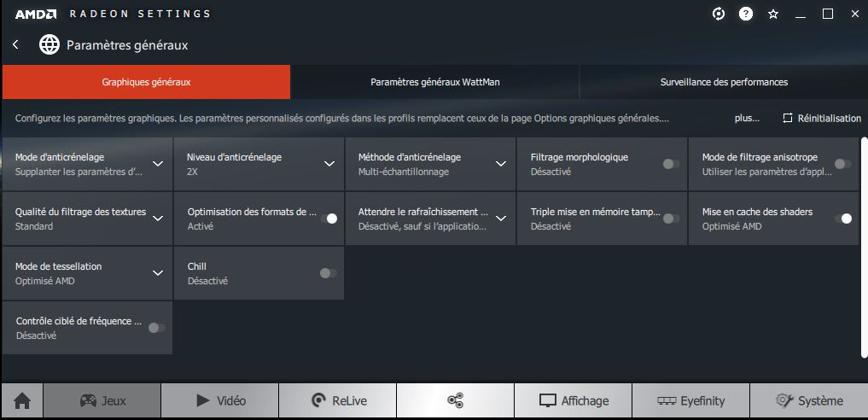Select the Graphiques généraux tab
This screenshot has height=420, width=868.
click(x=146, y=82)
